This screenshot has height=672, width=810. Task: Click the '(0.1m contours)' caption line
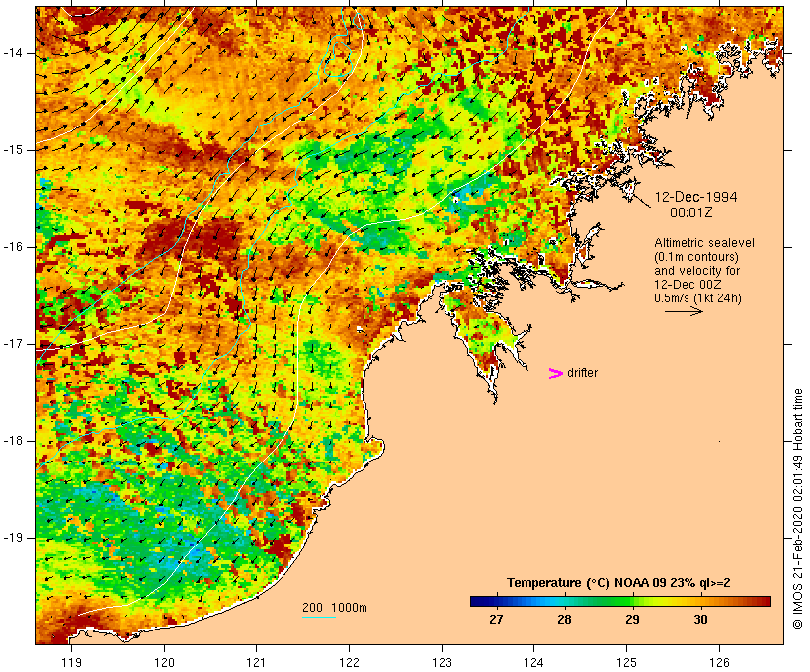[x=695, y=256]
